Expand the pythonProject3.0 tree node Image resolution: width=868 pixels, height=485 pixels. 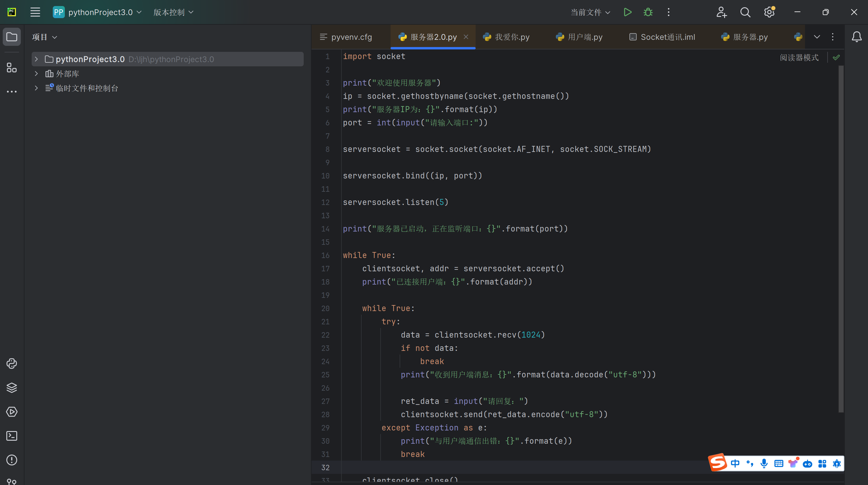(36, 59)
